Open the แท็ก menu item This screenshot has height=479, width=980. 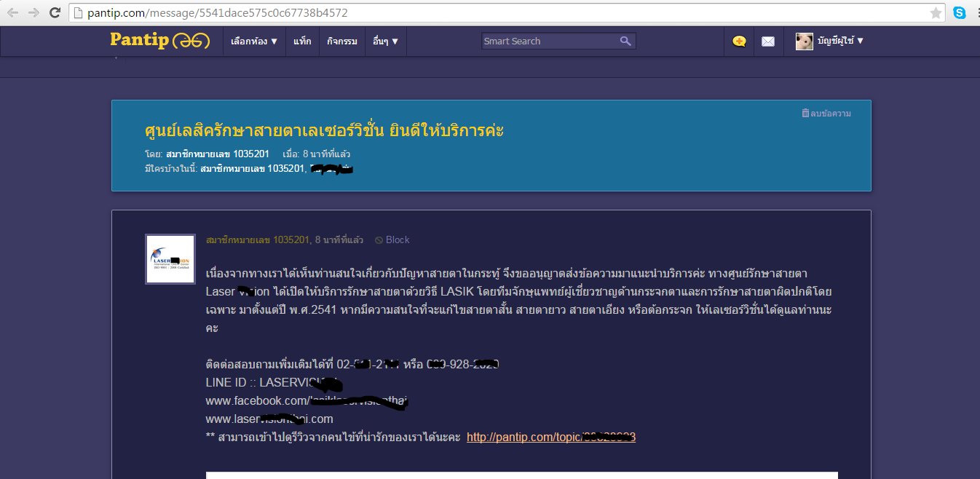pos(302,41)
